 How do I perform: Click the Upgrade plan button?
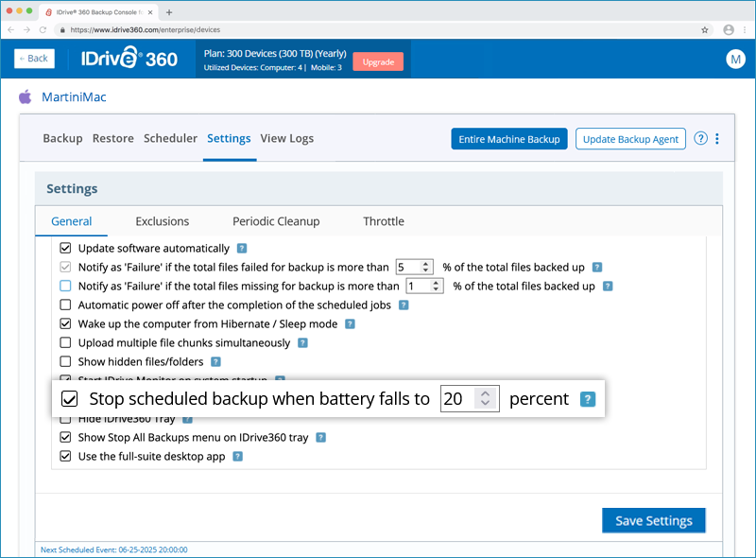[x=378, y=61]
